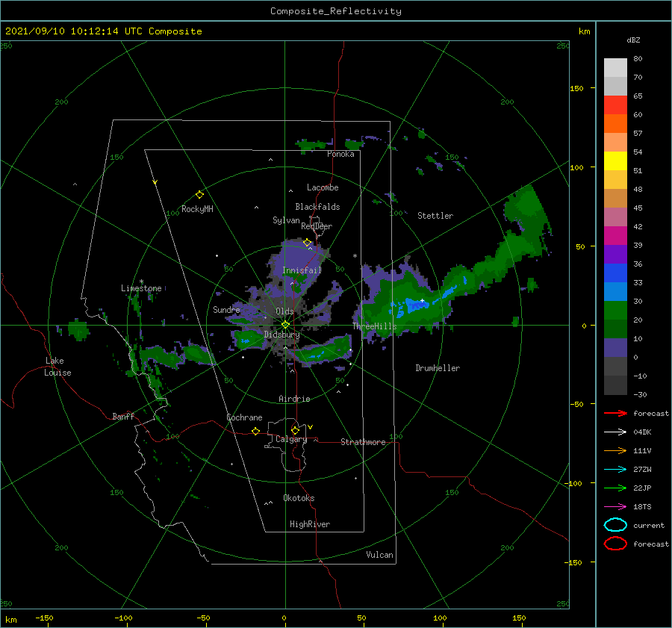This screenshot has width=672, height=628.
Task: Click the Lacombe town label
Action: click(x=323, y=187)
